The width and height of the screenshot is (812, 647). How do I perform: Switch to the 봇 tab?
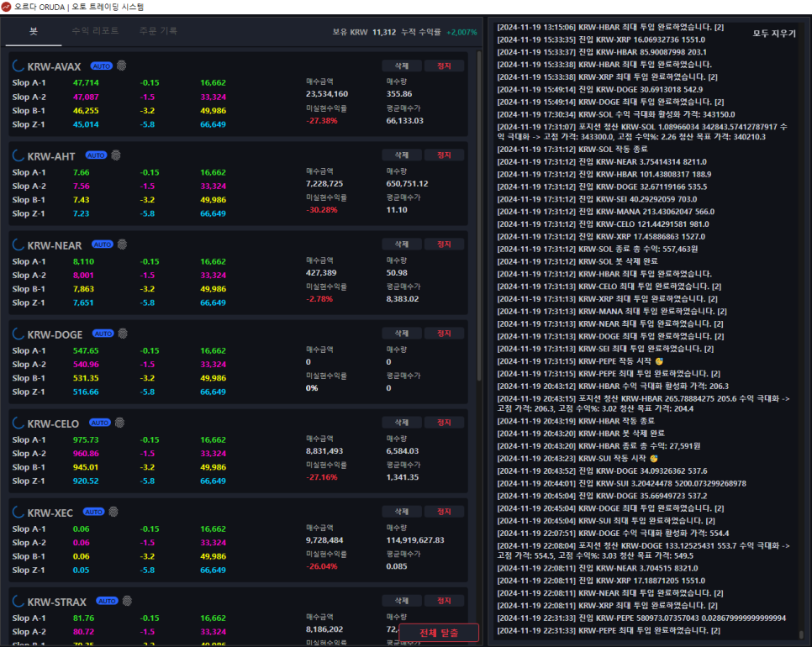(34, 31)
